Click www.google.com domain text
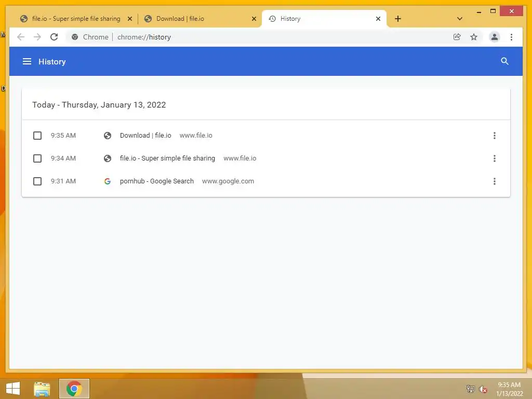 tap(228, 181)
